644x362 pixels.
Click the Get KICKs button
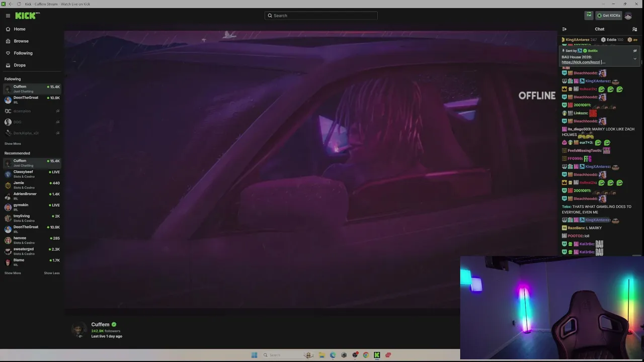click(x=609, y=16)
